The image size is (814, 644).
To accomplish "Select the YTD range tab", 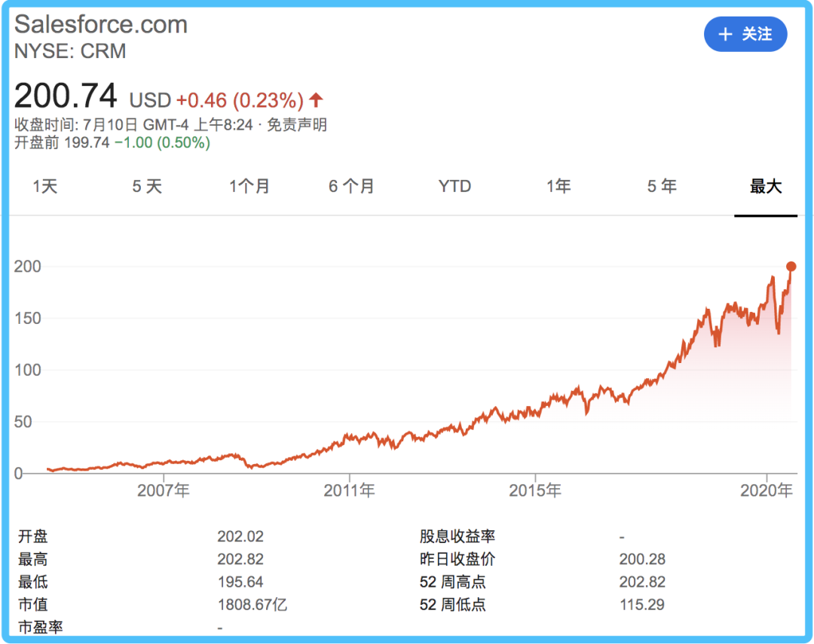I will click(454, 186).
